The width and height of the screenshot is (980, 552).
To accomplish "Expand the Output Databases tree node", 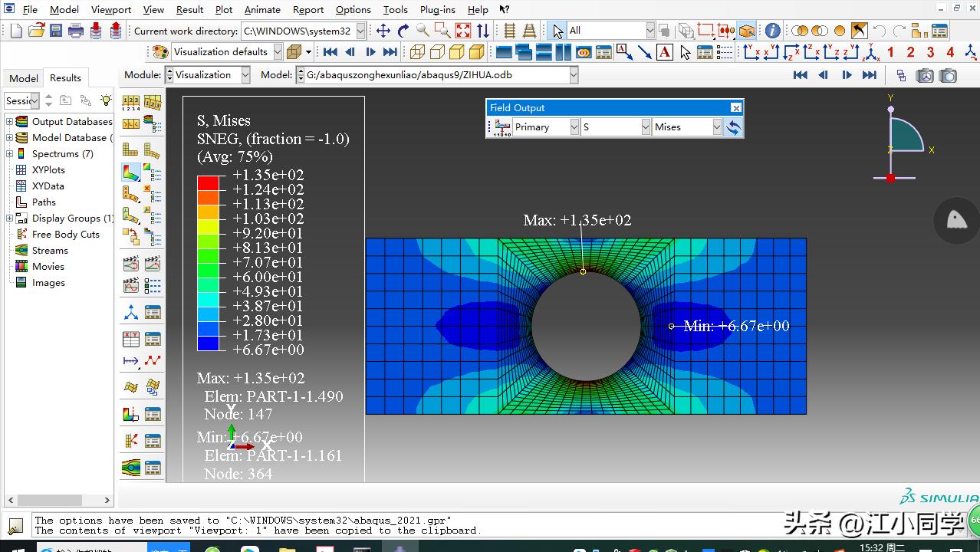I will click(10, 121).
